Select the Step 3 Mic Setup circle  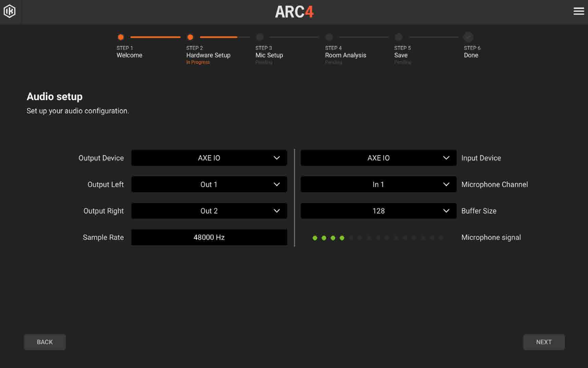click(260, 37)
